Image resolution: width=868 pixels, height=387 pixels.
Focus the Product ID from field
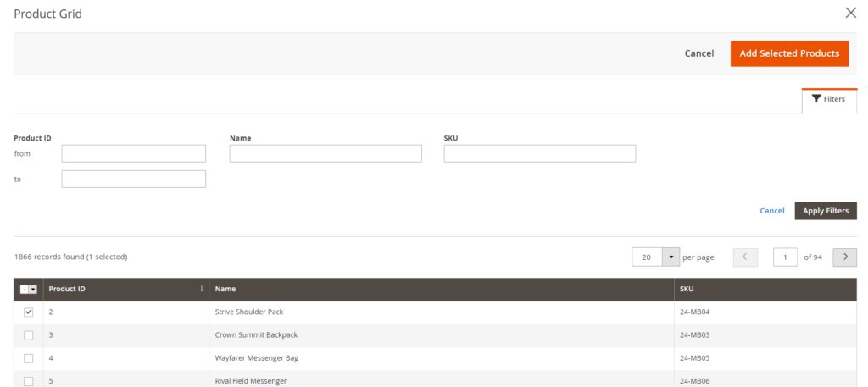pos(134,153)
